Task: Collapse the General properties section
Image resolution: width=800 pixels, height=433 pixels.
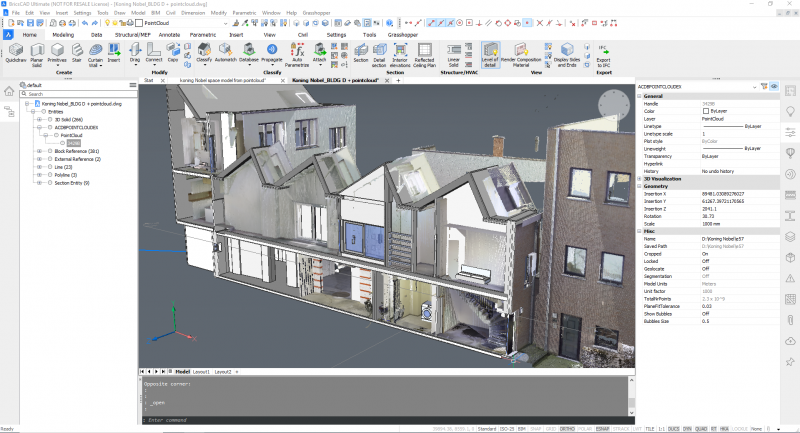Action: [640, 96]
